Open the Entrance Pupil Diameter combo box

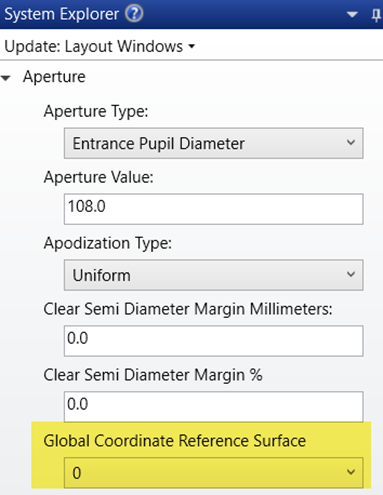(x=214, y=143)
